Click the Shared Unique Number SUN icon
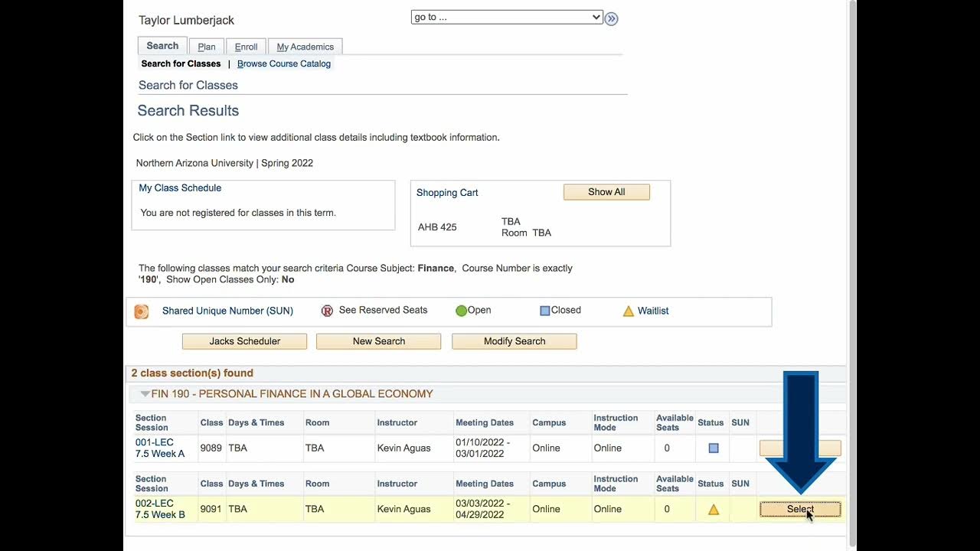The width and height of the screenshot is (980, 551). (x=142, y=311)
